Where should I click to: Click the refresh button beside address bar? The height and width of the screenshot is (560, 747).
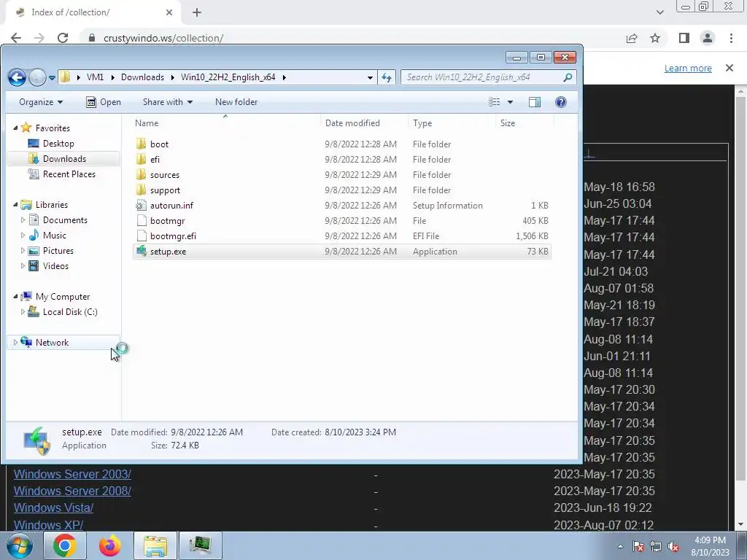pyautogui.click(x=387, y=77)
